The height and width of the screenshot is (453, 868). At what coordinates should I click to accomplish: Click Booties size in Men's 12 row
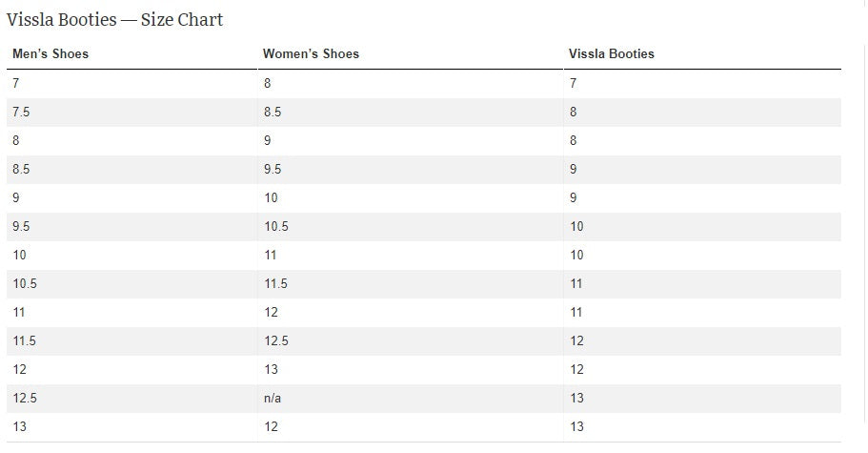pos(576,369)
